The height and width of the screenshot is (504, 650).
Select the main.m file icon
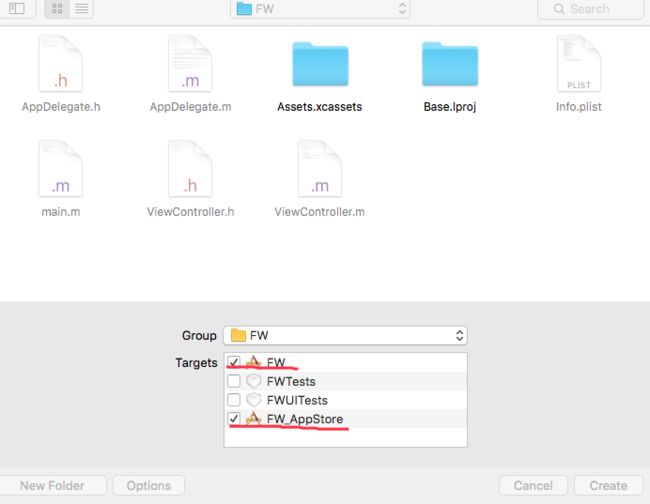pyautogui.click(x=61, y=169)
